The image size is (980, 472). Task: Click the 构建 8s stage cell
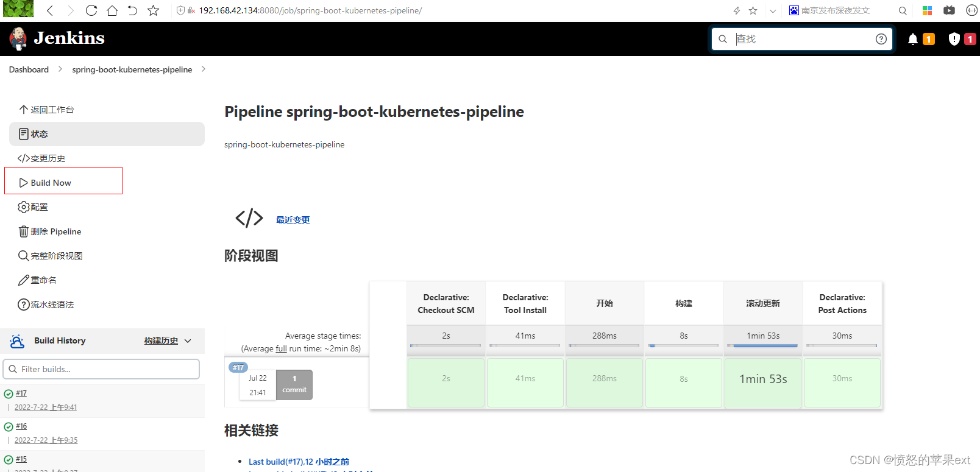click(x=684, y=382)
